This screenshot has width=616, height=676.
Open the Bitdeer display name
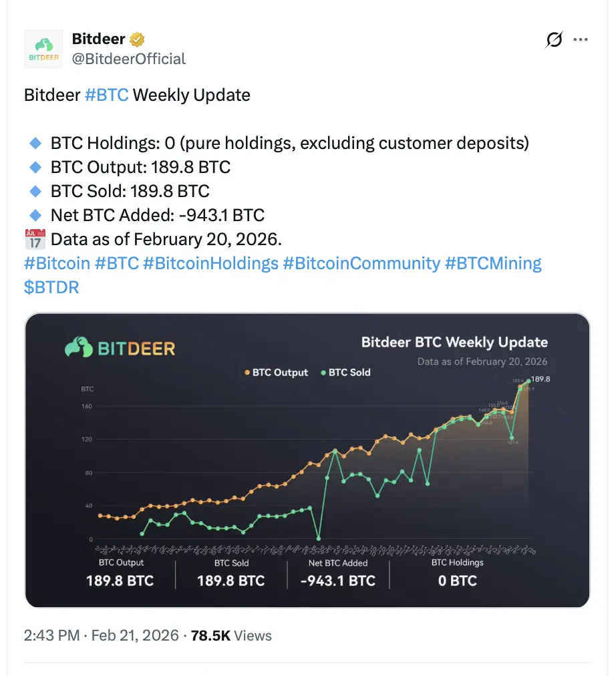(x=98, y=39)
